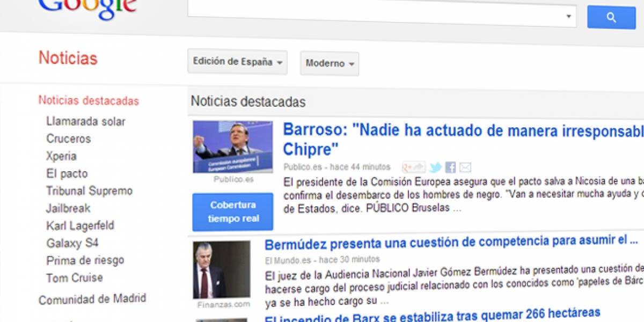Open Prima de riesgo topic
The height and width of the screenshot is (322, 644).
point(85,260)
